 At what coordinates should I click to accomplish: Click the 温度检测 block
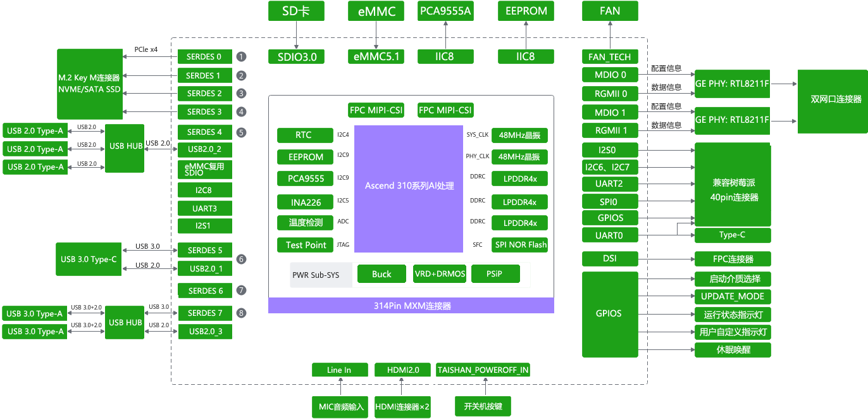305,222
